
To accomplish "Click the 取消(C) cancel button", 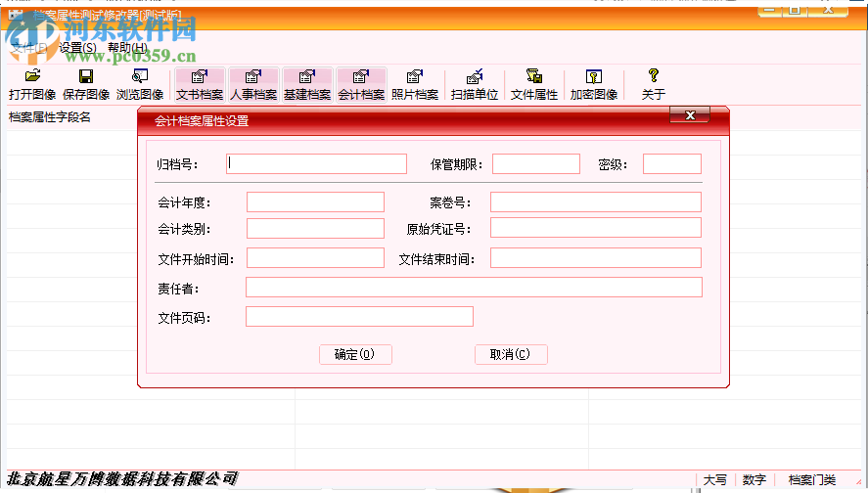I will pyautogui.click(x=511, y=354).
